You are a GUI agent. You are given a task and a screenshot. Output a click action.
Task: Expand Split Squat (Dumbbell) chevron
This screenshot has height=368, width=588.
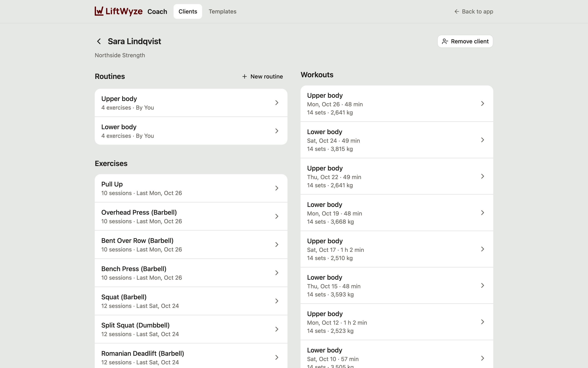coord(277,329)
